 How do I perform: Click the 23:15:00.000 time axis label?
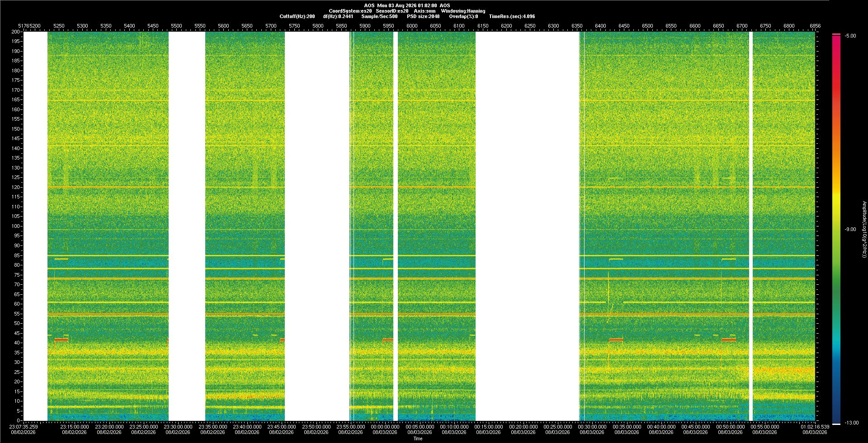tap(75, 427)
